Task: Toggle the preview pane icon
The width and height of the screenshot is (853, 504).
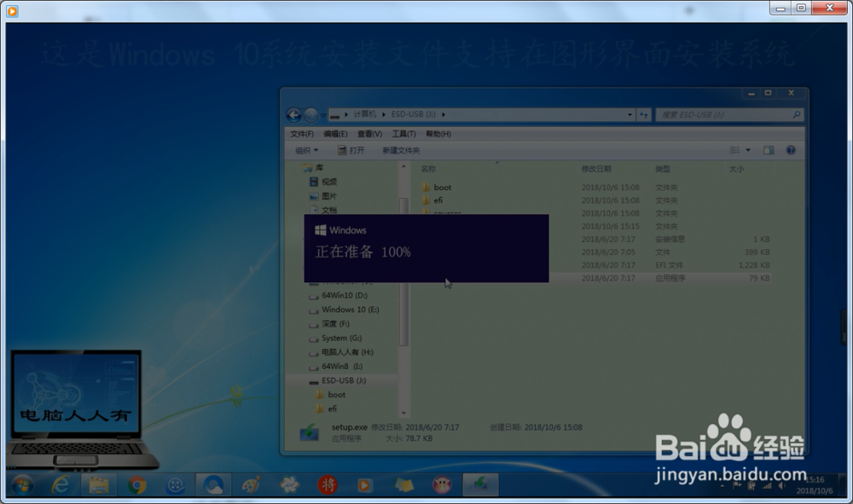Action: tap(769, 150)
